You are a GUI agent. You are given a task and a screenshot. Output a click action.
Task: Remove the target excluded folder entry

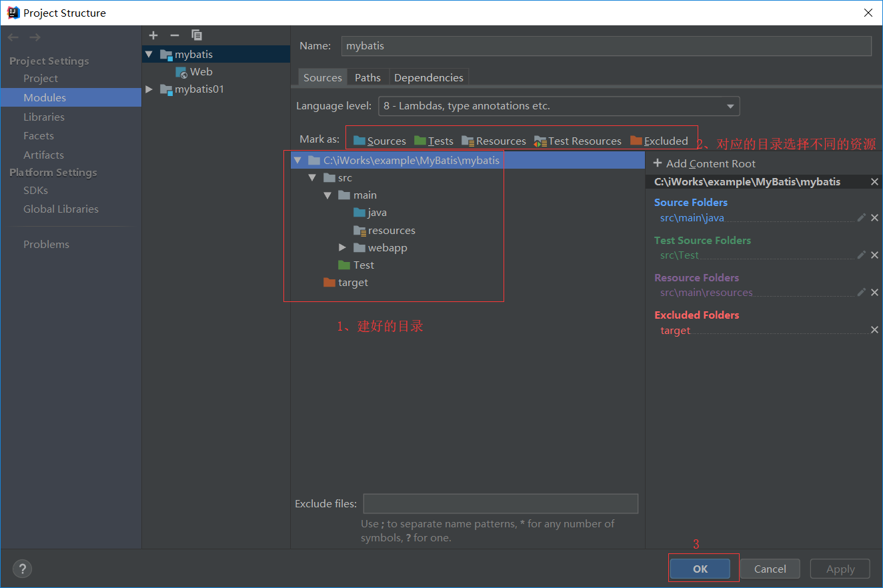[874, 330]
